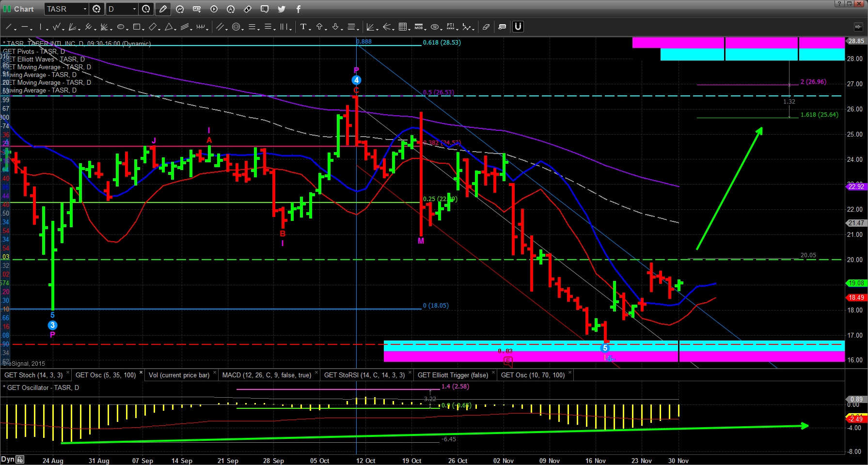Select the trend line drawing tool
Image resolution: width=868 pixels, height=465 pixels.
coord(8,27)
